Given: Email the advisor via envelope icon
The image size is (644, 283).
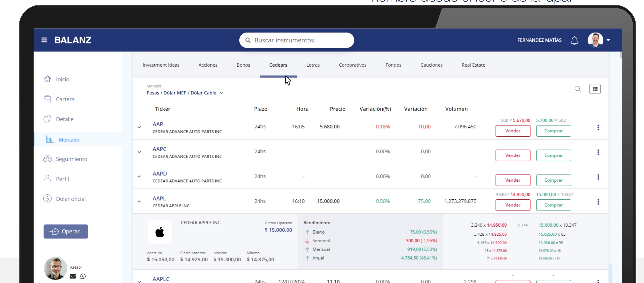Looking at the screenshot, I should pyautogui.click(x=73, y=276).
